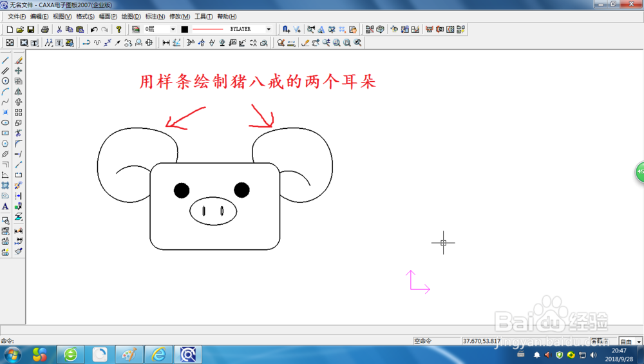The height and width of the screenshot is (364, 644).
Task: Open the help question-mark icon
Action: click(x=118, y=29)
